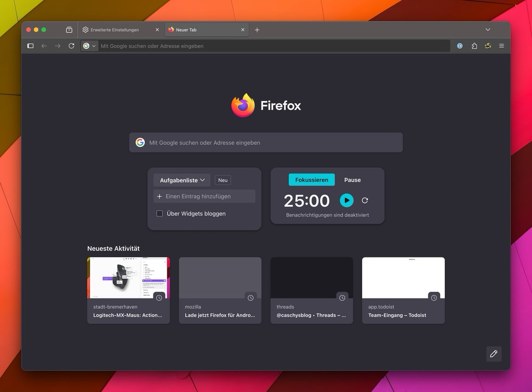Open the extensions puzzle icon

[x=474, y=46]
